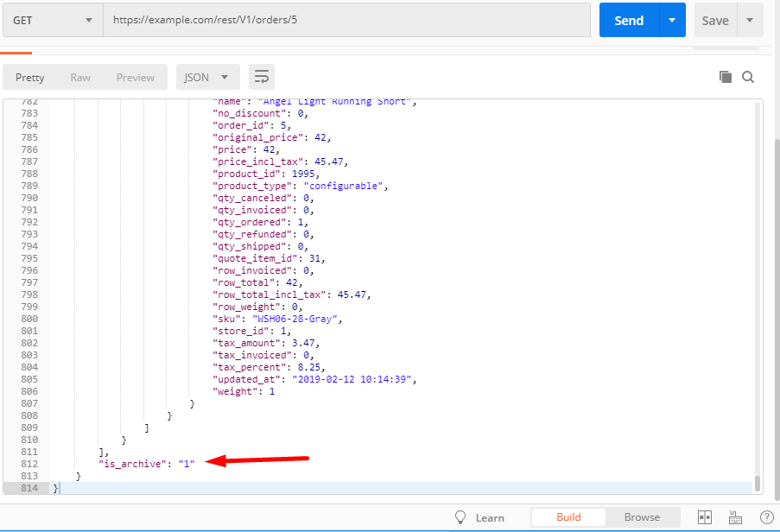
Task: Open Learn lightbulb link
Action: [x=479, y=517]
